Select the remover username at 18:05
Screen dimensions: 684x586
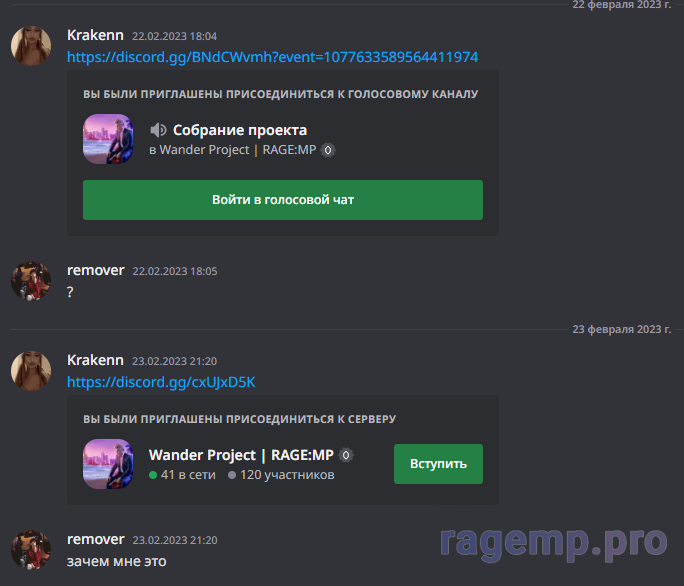click(x=96, y=271)
